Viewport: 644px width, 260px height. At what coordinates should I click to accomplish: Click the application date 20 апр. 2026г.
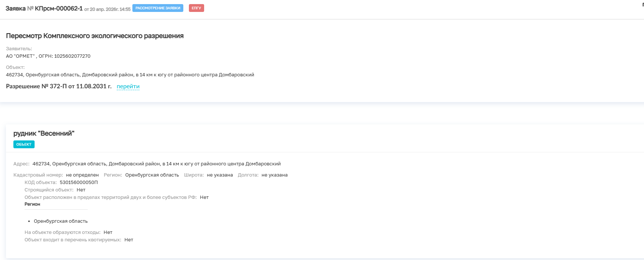click(x=105, y=9)
